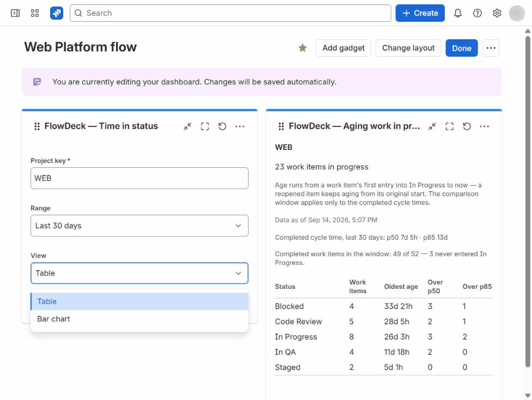Open the Range dropdown
532x400 pixels.
140,226
